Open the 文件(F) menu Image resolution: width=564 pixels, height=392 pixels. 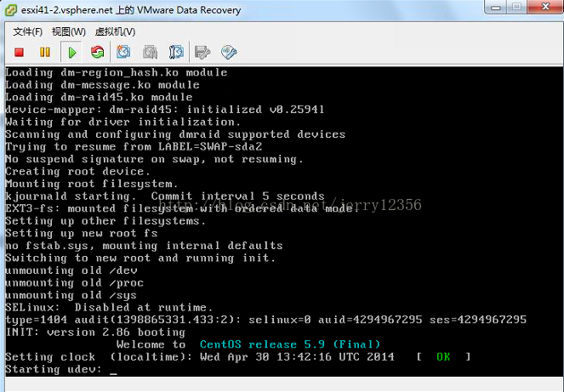[28, 32]
